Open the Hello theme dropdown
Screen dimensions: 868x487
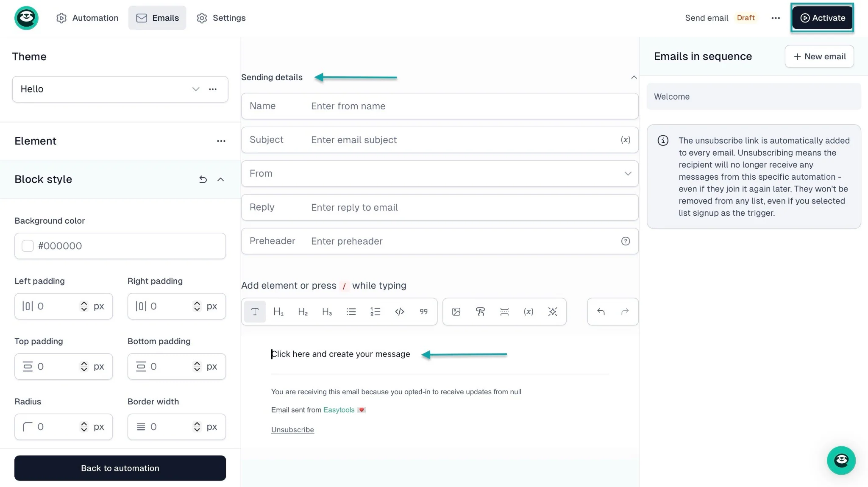click(x=196, y=89)
